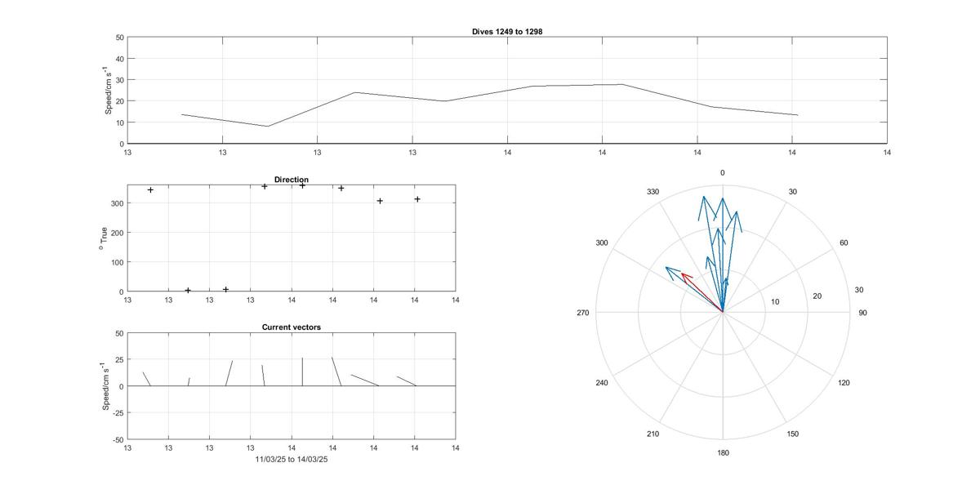Viewport: 980px width, 494px height.
Task: Click the vertical stick in the Current vectors plot
Action: point(302,372)
